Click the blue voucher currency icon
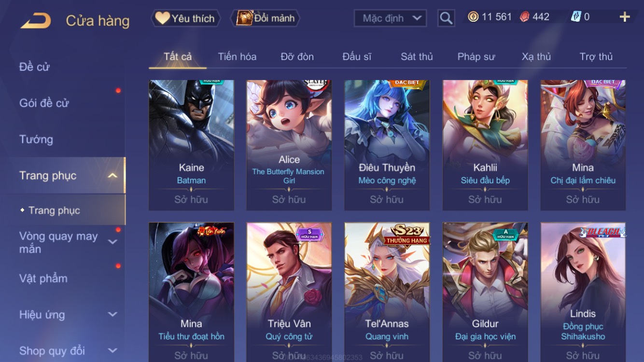This screenshot has height=362, width=644. coord(576,17)
